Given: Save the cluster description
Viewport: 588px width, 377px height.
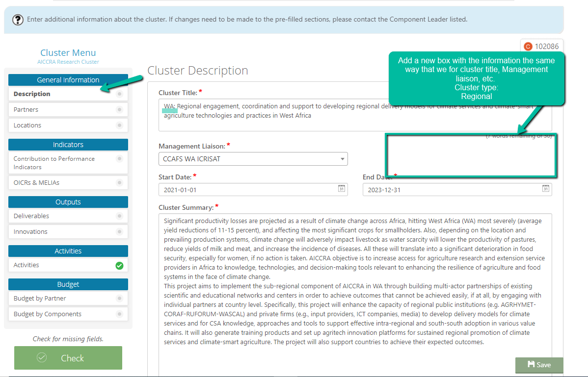Looking at the screenshot, I should tap(539, 365).
